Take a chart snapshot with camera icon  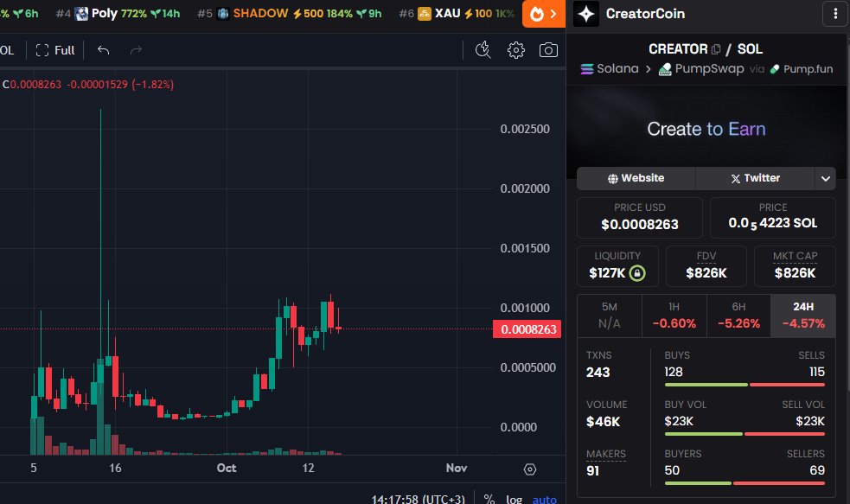pos(548,50)
